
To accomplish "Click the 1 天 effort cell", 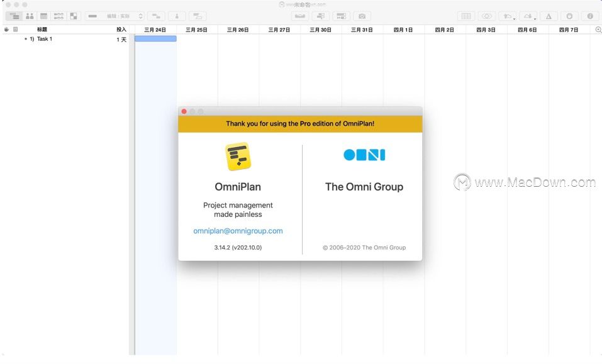I will pos(121,40).
